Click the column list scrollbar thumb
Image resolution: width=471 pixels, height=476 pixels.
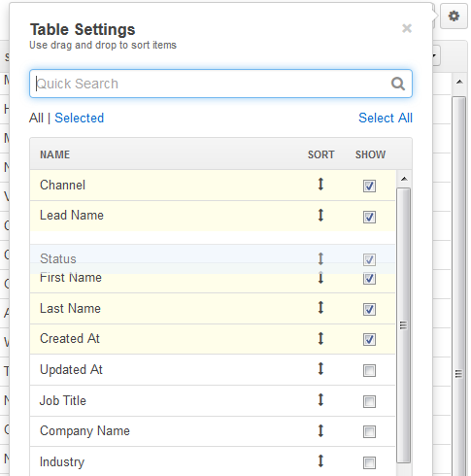coord(403,325)
